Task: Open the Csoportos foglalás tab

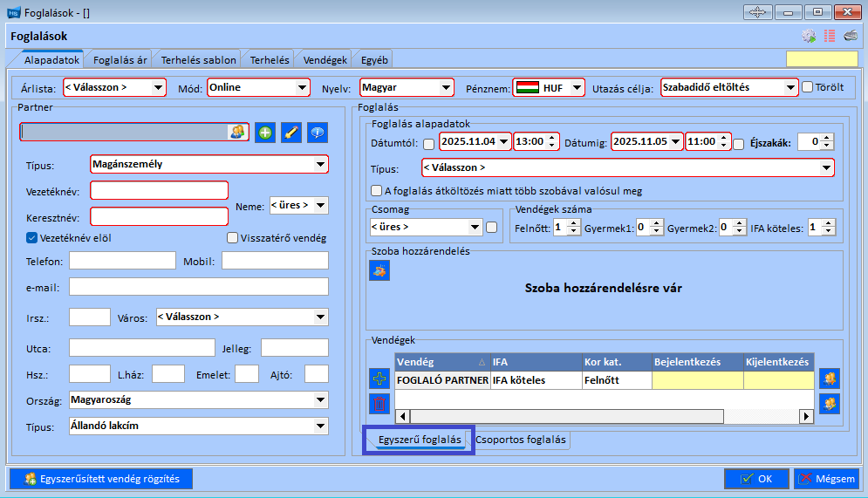Action: 520,440
